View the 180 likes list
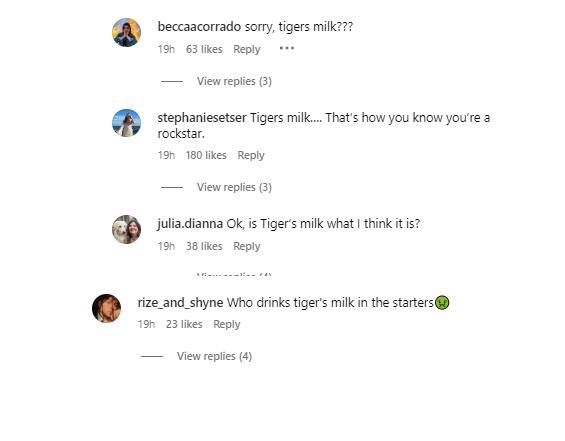 tap(206, 155)
